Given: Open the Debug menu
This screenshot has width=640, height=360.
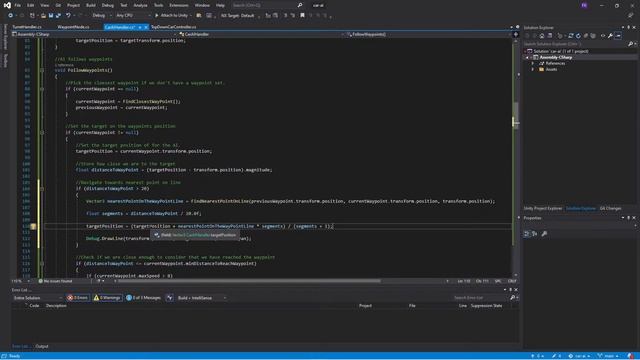Looking at the screenshot, I should point(108,5).
